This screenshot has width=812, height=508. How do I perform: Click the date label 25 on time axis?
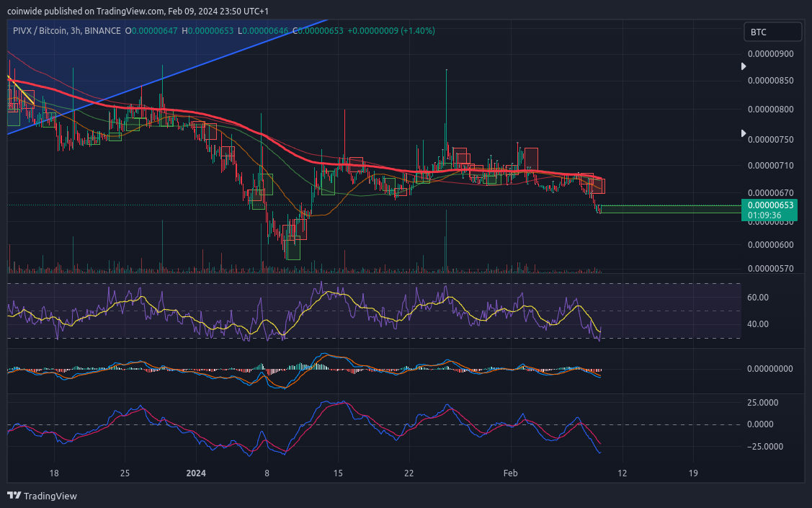[125, 473]
